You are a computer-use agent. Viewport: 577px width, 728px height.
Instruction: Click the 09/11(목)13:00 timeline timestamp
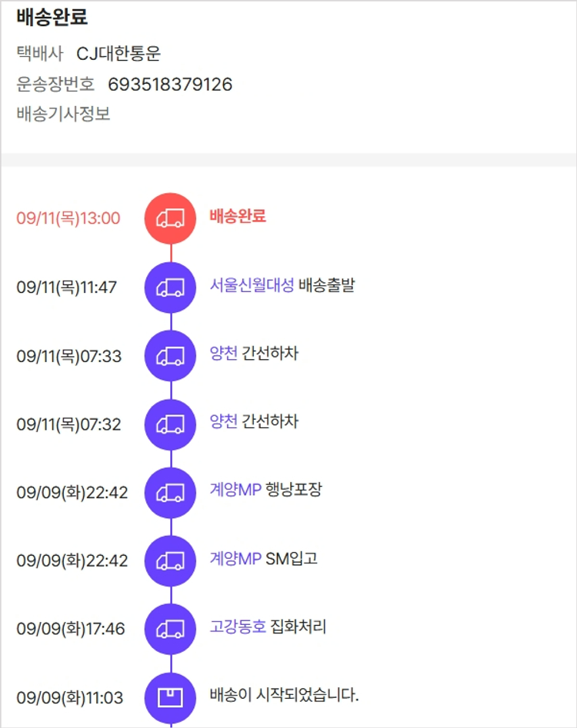[68, 218]
